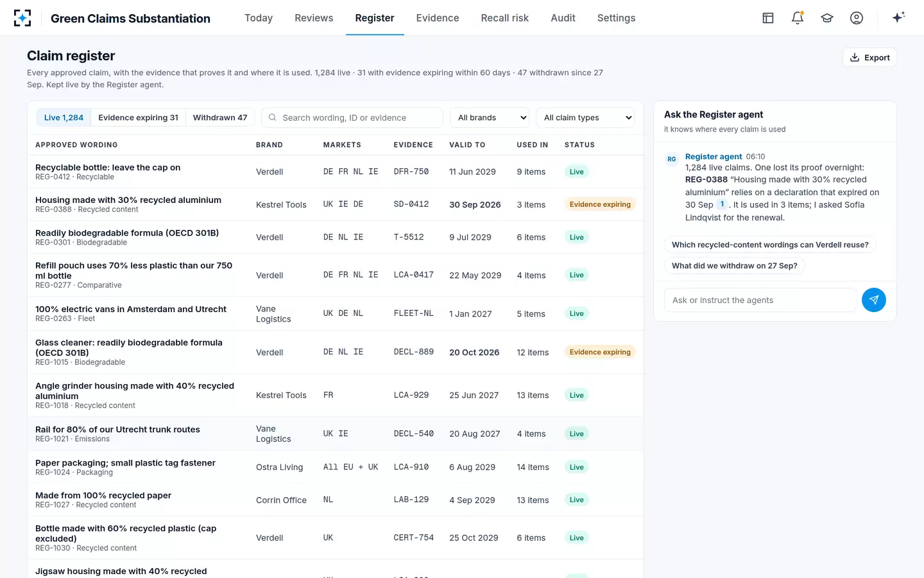
Task: Open 'Rail for 80% of our Utrecht trunk routes'
Action: 336,433
